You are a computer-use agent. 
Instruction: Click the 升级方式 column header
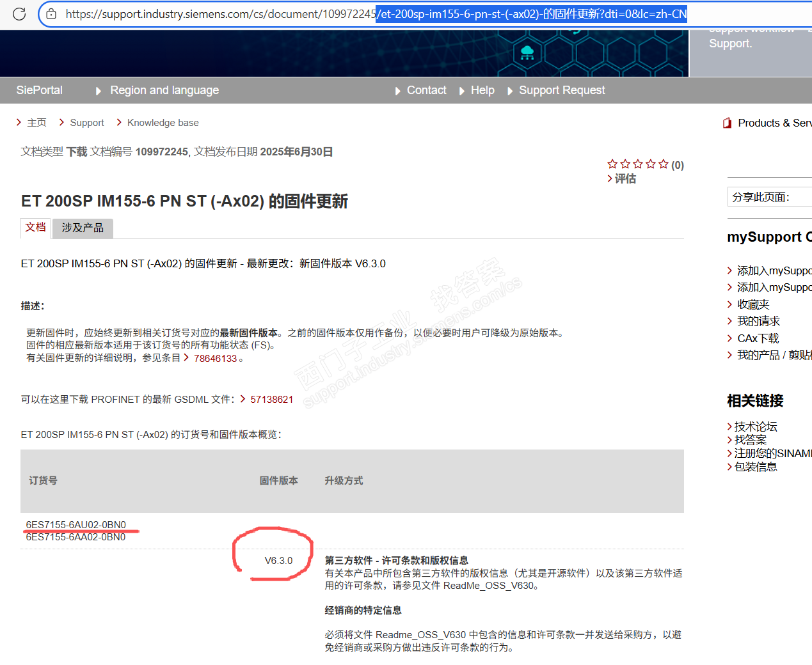(344, 480)
